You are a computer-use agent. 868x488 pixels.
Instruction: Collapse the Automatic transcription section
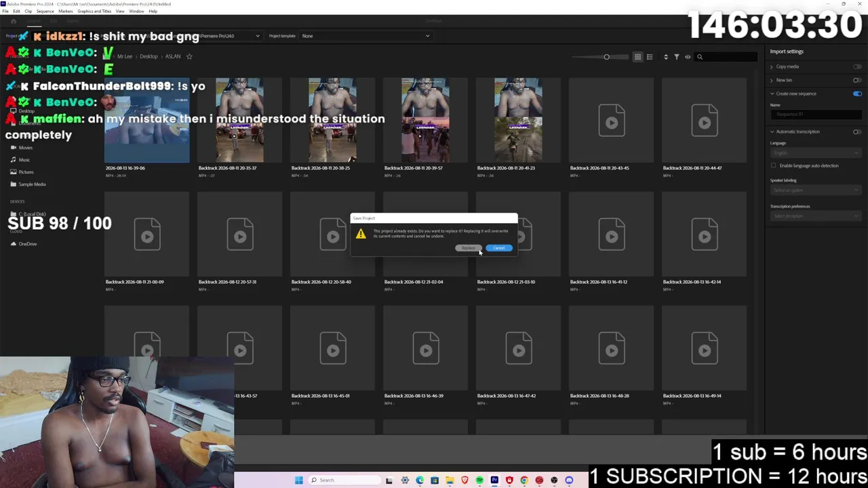772,131
